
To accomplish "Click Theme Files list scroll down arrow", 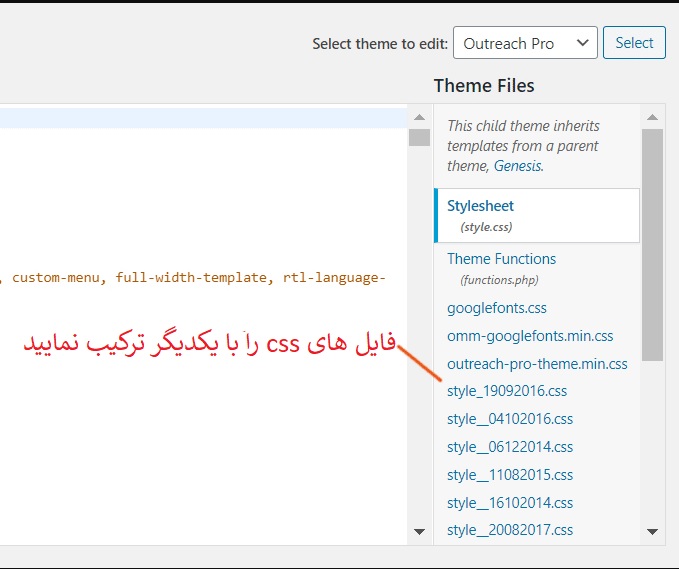I will 653,531.
